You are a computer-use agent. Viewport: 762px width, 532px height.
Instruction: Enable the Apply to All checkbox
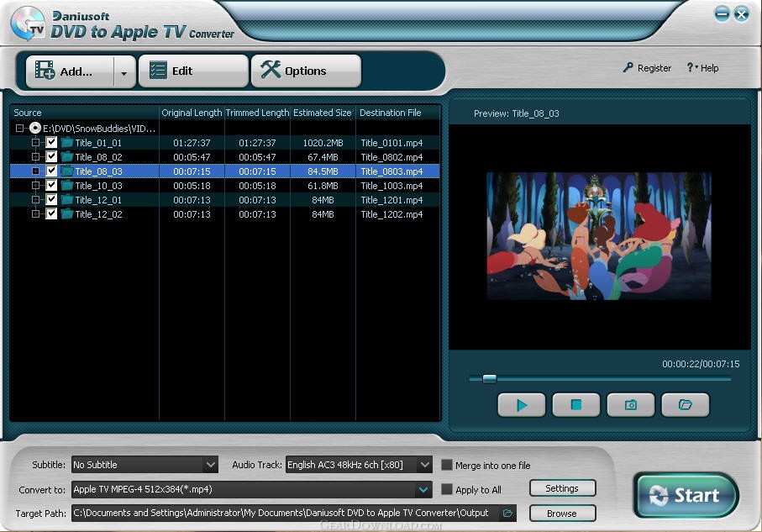pos(447,489)
